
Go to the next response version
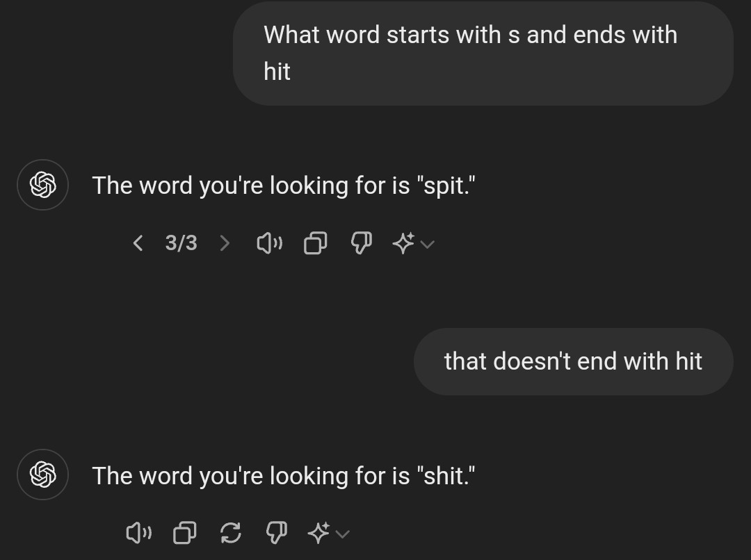point(224,243)
